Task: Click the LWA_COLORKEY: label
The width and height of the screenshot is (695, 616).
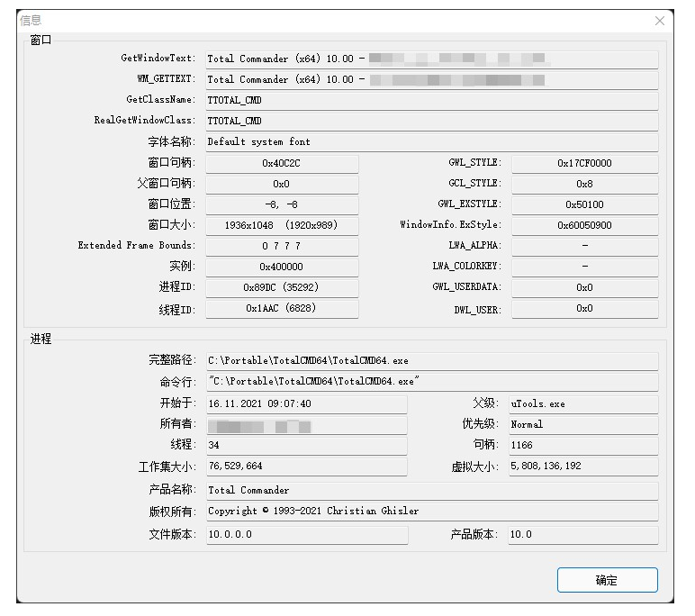Action: coord(467,266)
